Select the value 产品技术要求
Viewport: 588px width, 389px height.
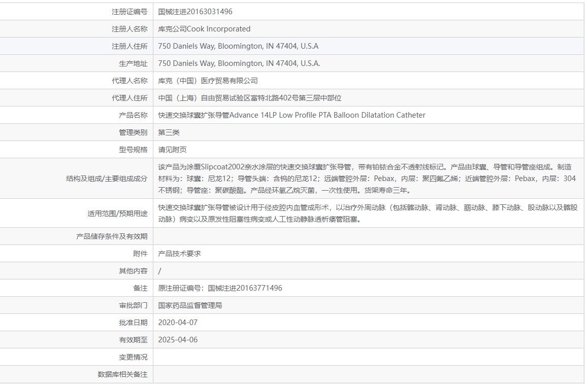[179, 254]
